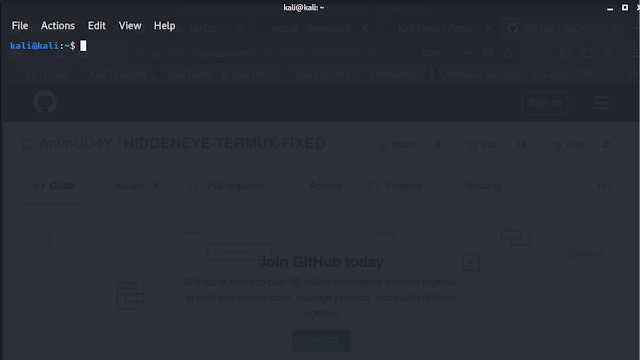Select the Projects tab on GitHub

point(395,186)
